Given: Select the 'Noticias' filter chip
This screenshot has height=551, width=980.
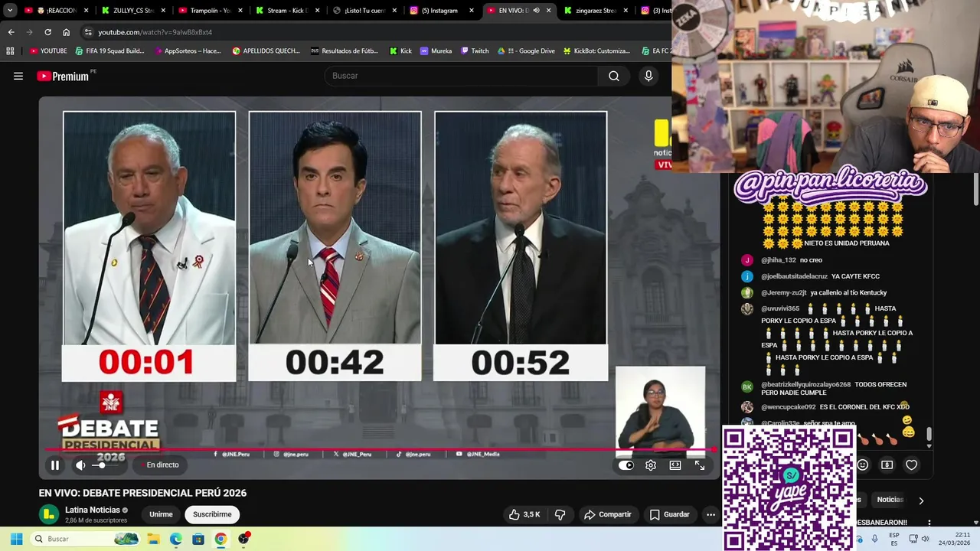Looking at the screenshot, I should pos(890,500).
